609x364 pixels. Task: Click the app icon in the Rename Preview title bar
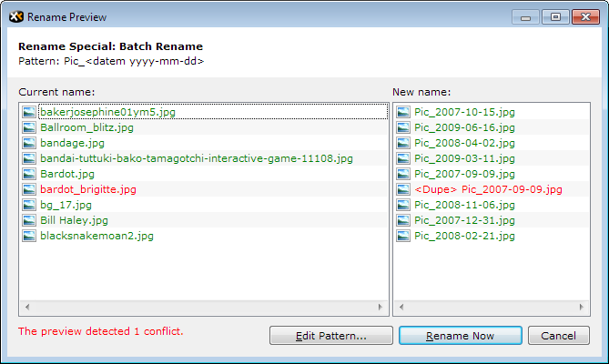coord(15,16)
